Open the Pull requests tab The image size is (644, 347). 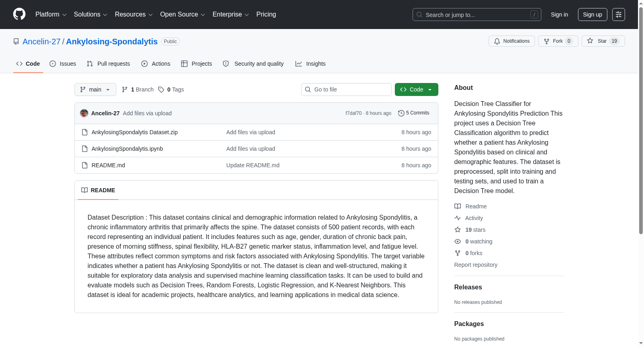(x=108, y=64)
